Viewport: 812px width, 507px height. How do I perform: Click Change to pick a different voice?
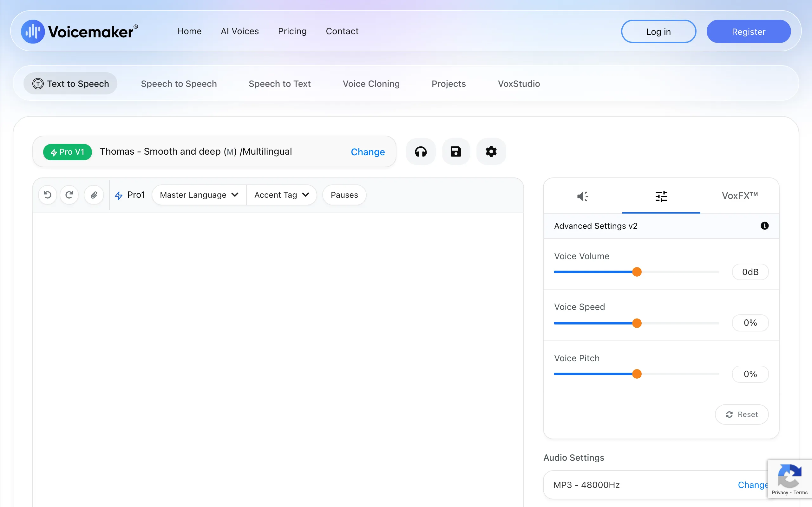pos(367,151)
